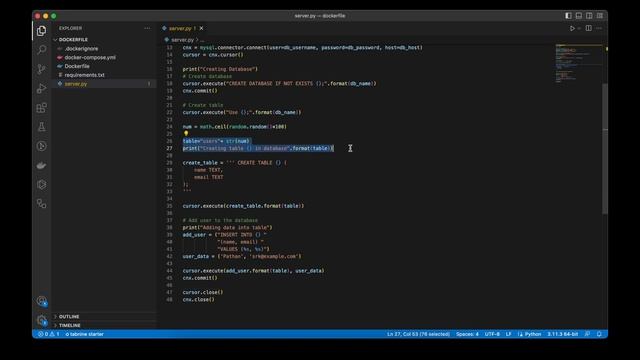Viewport: 640px width, 360px height.
Task: Open the Testing flask view
Action: point(41,127)
